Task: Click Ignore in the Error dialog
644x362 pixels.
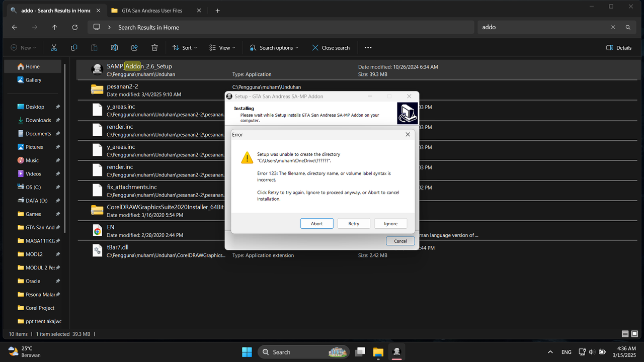Action: [x=390, y=224]
